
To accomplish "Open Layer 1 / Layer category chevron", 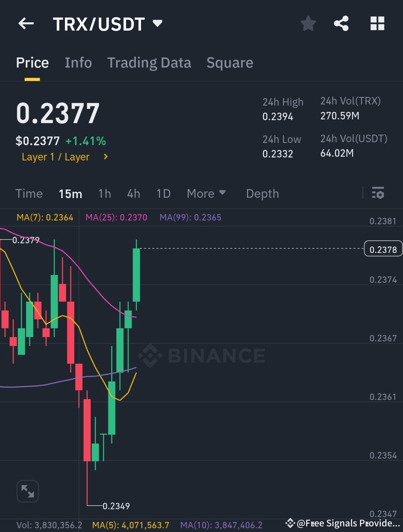I will click(106, 157).
